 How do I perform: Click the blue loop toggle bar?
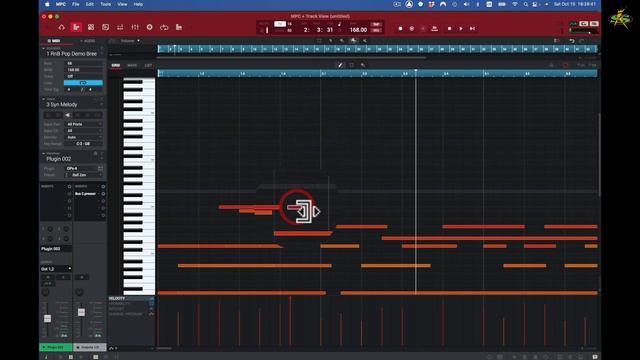83,83
